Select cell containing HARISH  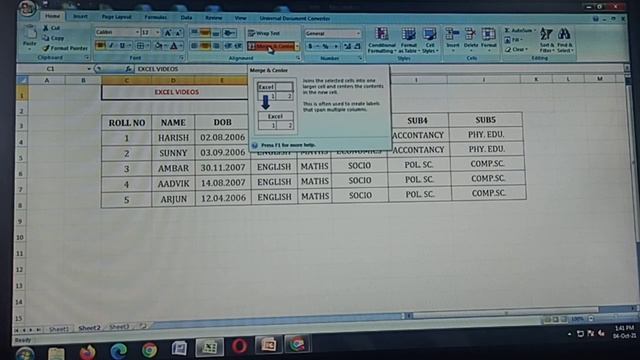coord(173,138)
